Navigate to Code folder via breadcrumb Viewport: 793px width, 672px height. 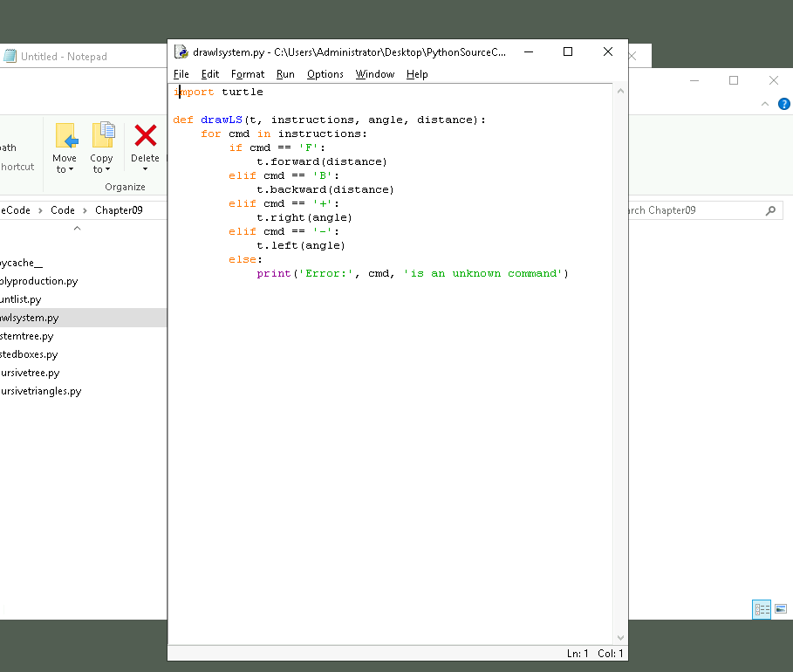[63, 209]
